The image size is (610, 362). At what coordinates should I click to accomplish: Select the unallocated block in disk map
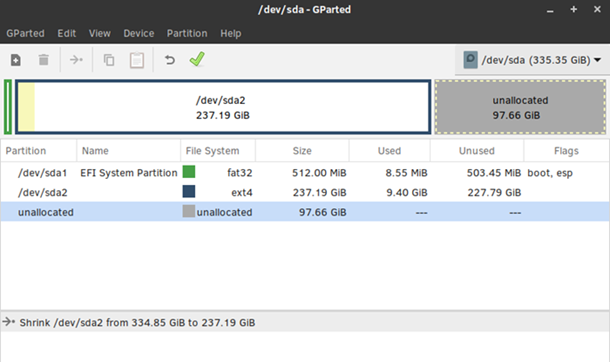pyautogui.click(x=520, y=107)
